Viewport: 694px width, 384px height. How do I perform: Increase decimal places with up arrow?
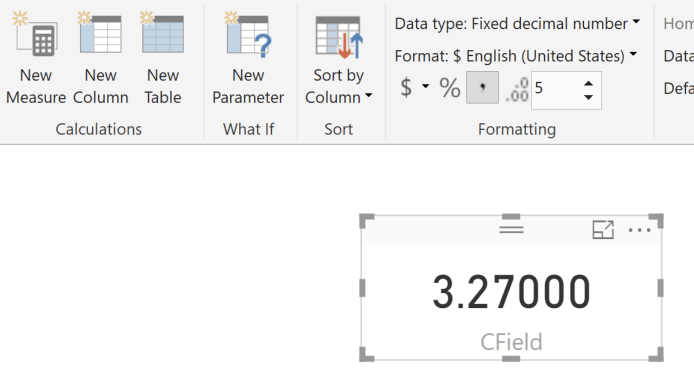[x=588, y=83]
